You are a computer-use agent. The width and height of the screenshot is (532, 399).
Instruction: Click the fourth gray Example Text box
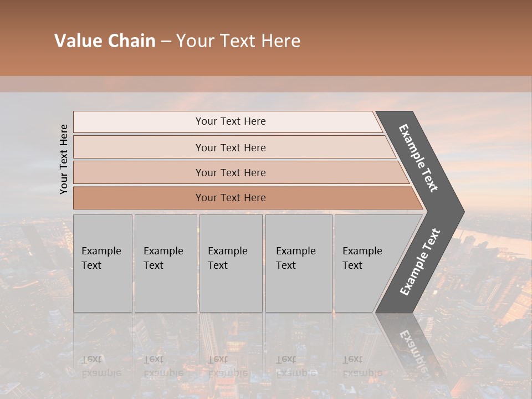[298, 263]
